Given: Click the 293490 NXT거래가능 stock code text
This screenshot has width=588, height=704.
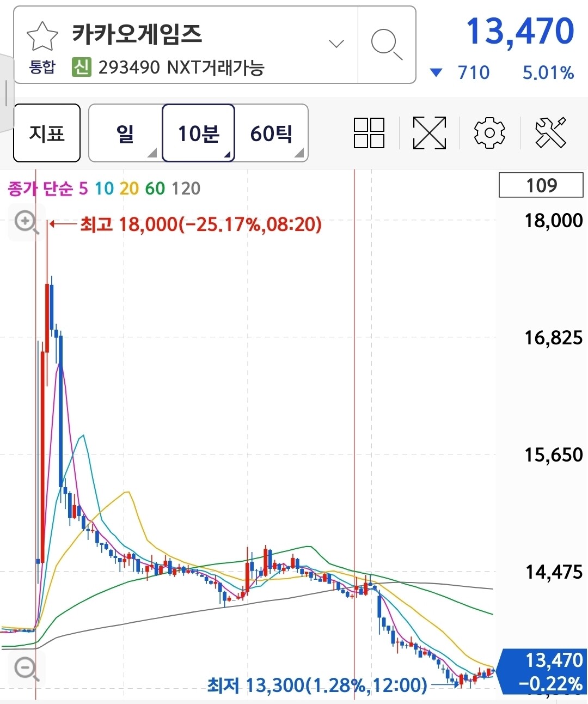Looking at the screenshot, I should point(181,68).
